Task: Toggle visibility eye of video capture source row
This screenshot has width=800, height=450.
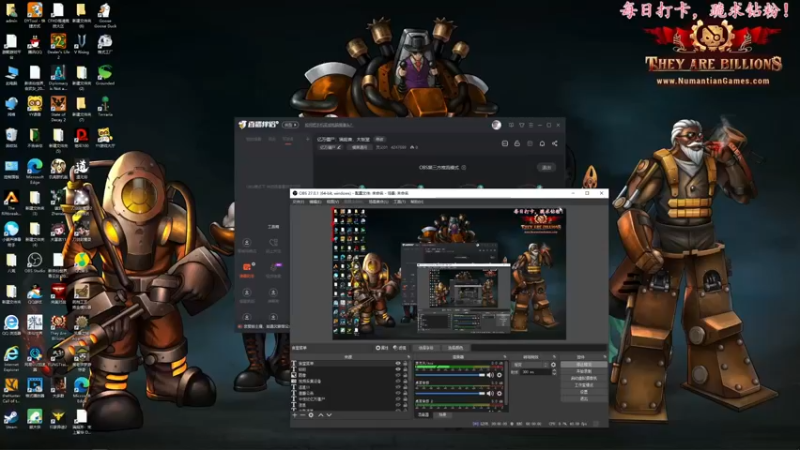Action: (x=398, y=381)
